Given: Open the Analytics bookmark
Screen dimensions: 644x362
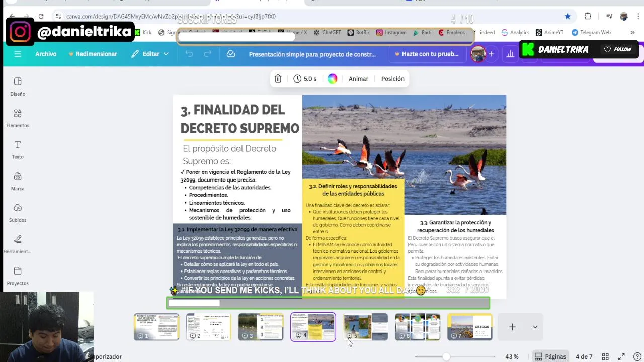Looking at the screenshot, I should point(515,32).
